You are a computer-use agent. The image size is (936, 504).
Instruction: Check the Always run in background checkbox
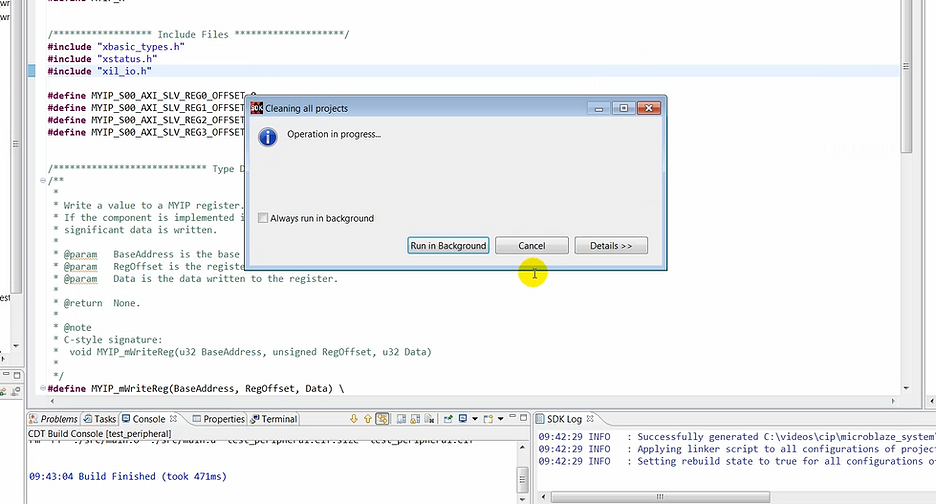[x=263, y=218]
